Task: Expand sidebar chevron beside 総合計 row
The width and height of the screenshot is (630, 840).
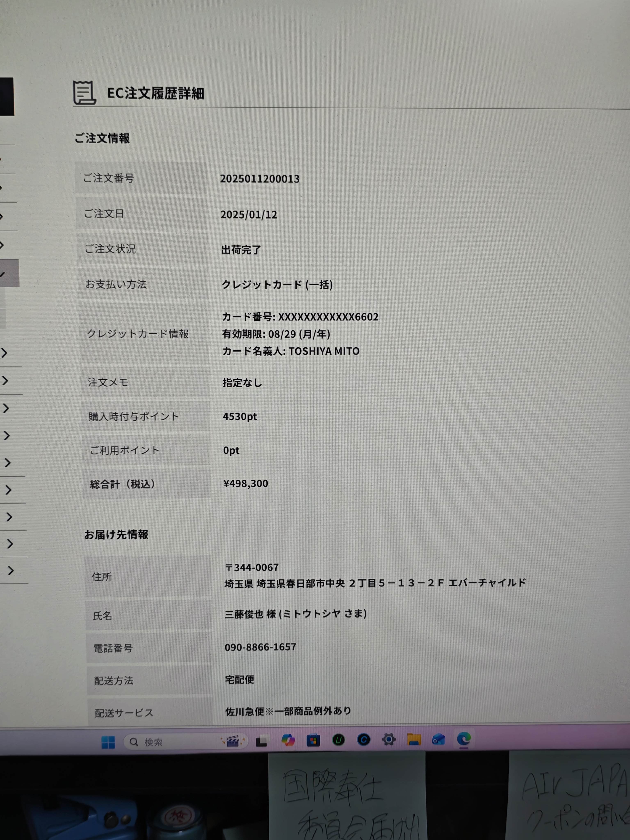Action: pyautogui.click(x=8, y=490)
